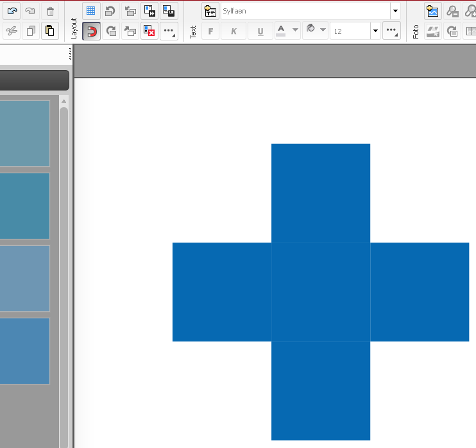Click the greyed redo arrow icon
The image size is (476, 448).
(30, 12)
